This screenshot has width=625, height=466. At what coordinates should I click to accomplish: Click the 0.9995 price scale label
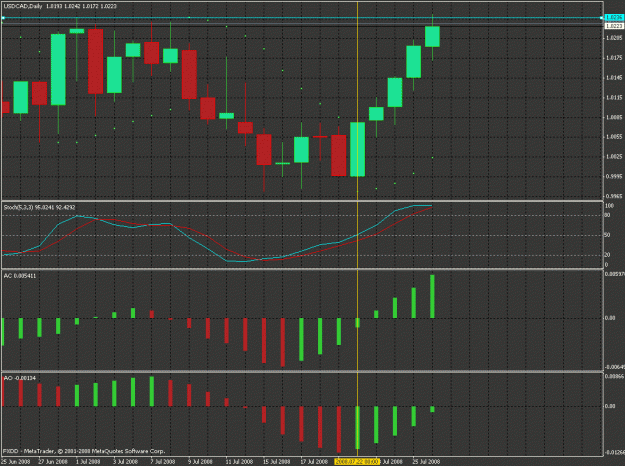pos(614,177)
